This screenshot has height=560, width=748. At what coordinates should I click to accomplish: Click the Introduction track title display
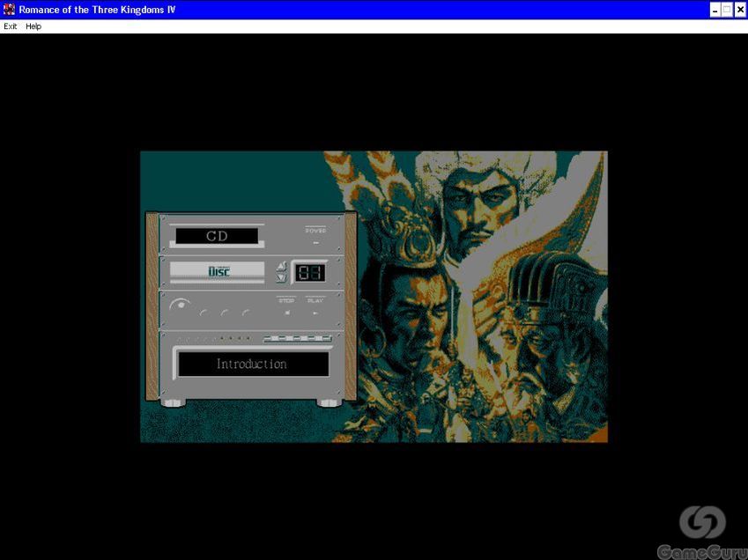tap(253, 365)
